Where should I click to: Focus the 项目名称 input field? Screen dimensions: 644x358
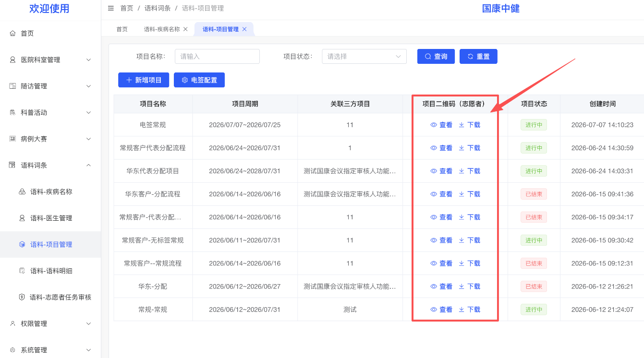coord(217,56)
